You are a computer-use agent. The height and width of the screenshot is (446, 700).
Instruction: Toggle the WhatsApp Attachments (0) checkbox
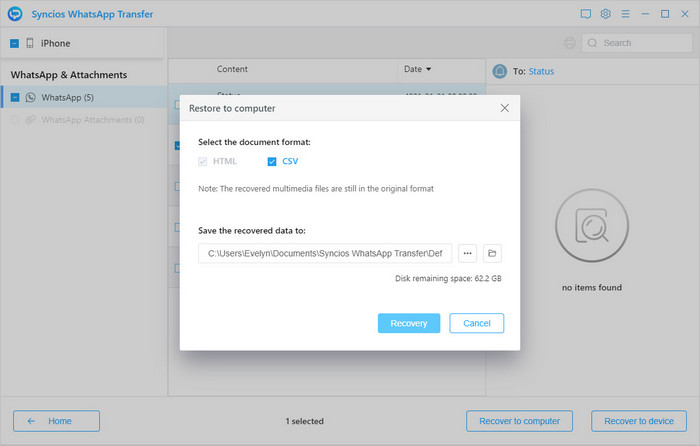[15, 120]
